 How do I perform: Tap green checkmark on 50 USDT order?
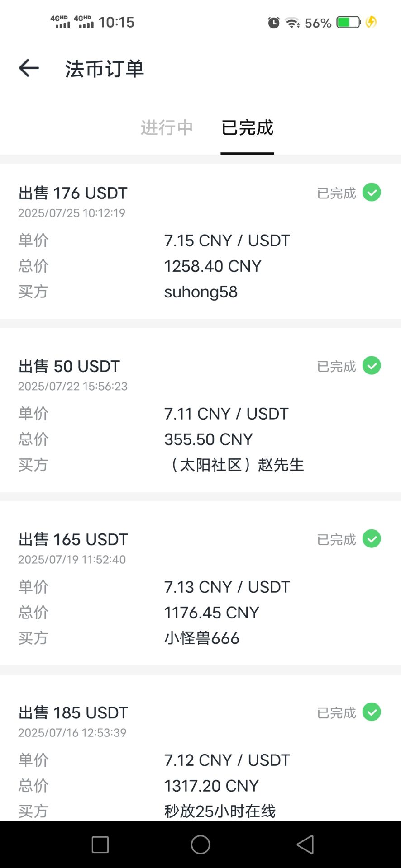click(x=372, y=366)
